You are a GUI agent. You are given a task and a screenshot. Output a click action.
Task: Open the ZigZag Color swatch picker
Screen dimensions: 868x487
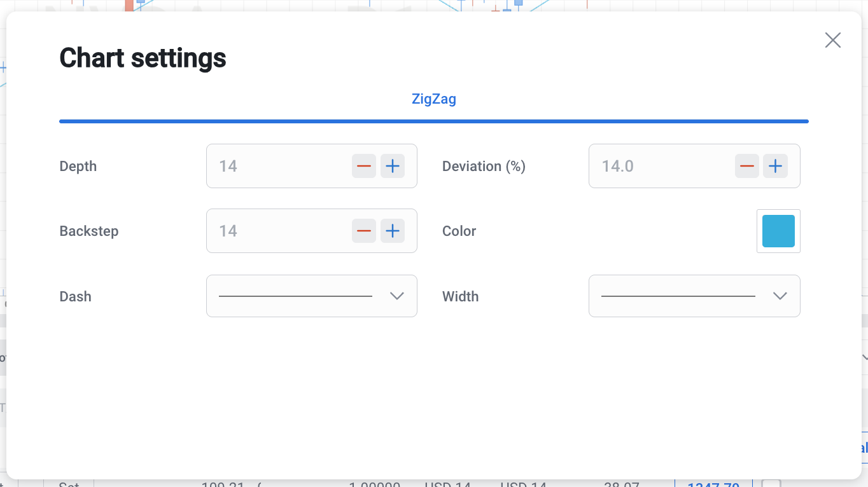[778, 231]
